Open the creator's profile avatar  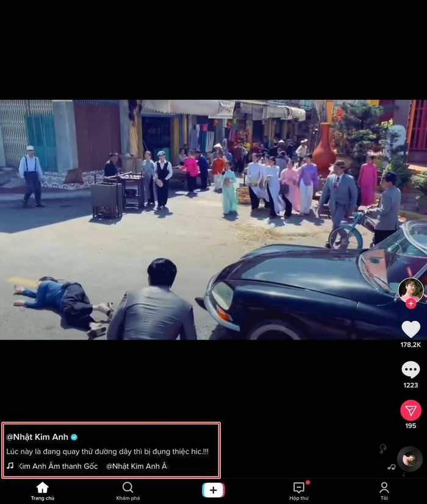(x=411, y=290)
